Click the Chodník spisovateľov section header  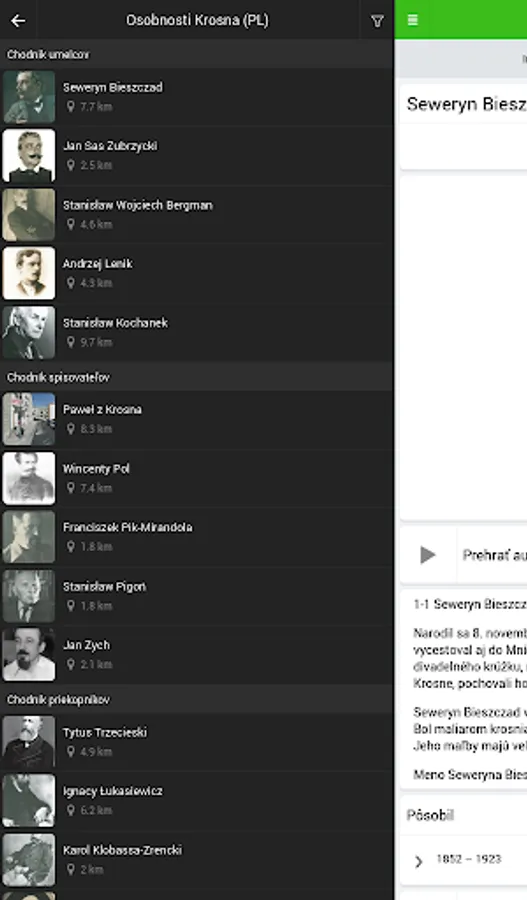[197, 377]
